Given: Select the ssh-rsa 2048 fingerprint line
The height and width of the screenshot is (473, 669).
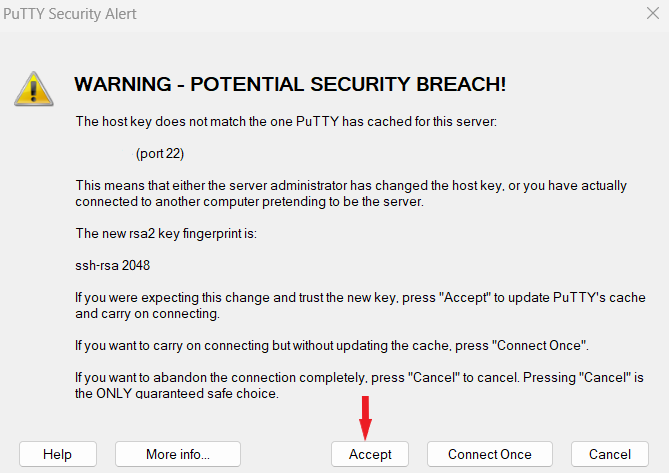Looking at the screenshot, I should tap(113, 265).
